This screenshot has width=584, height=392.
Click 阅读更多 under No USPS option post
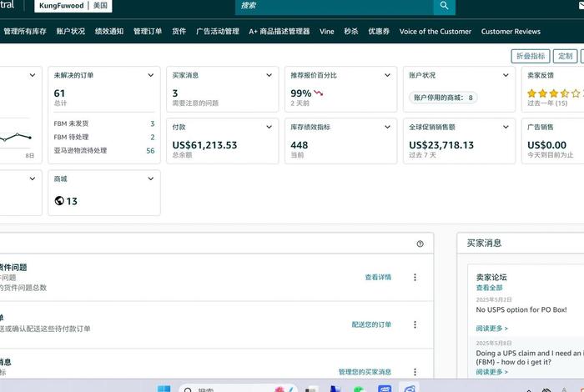click(491, 329)
